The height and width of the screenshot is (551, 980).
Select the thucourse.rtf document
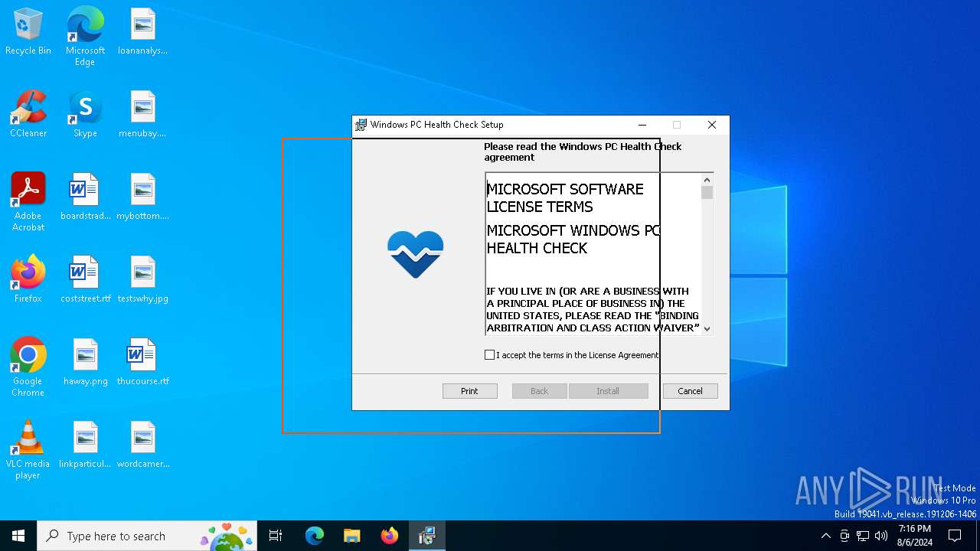(142, 363)
